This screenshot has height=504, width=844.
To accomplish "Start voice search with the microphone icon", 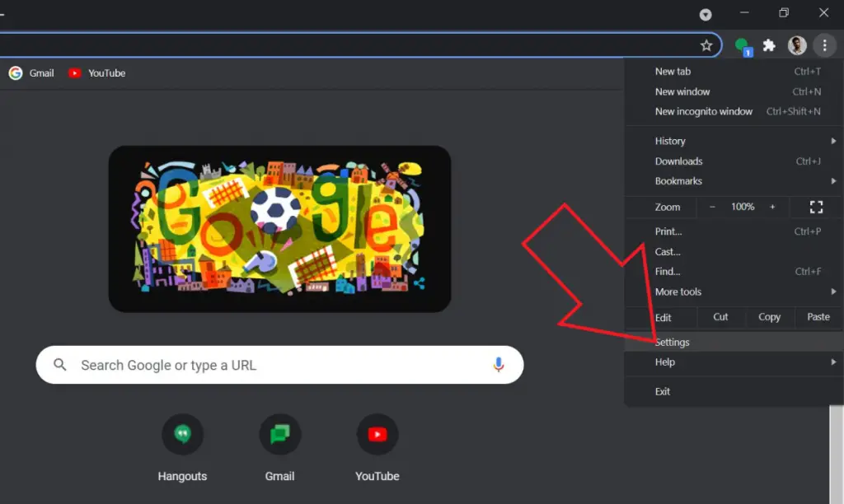I will (x=499, y=365).
